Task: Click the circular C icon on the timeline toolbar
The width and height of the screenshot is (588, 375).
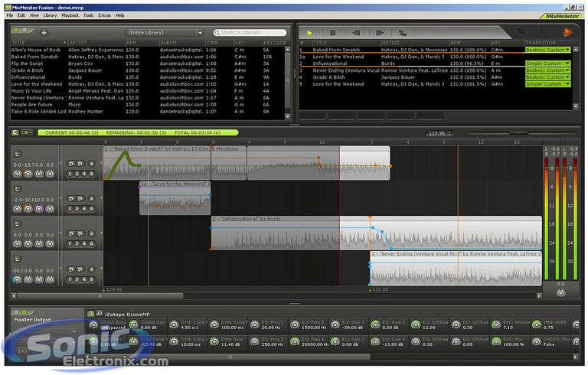Action: [x=15, y=132]
